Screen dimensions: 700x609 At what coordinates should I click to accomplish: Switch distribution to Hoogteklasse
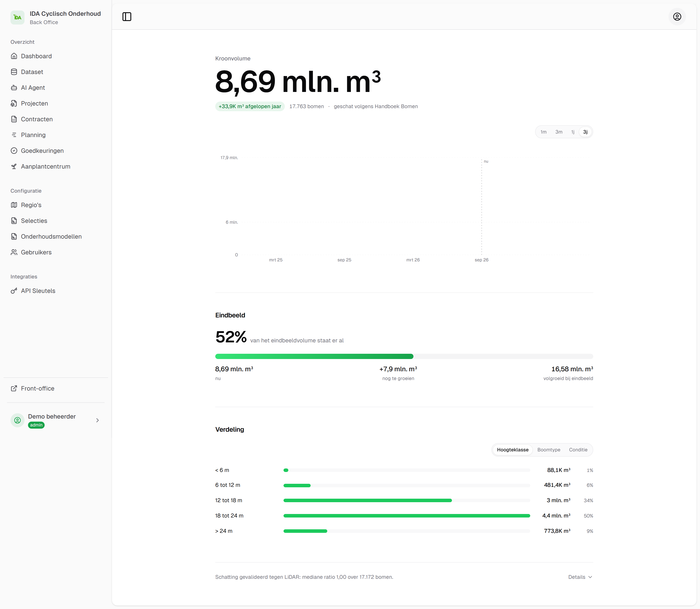pos(513,450)
